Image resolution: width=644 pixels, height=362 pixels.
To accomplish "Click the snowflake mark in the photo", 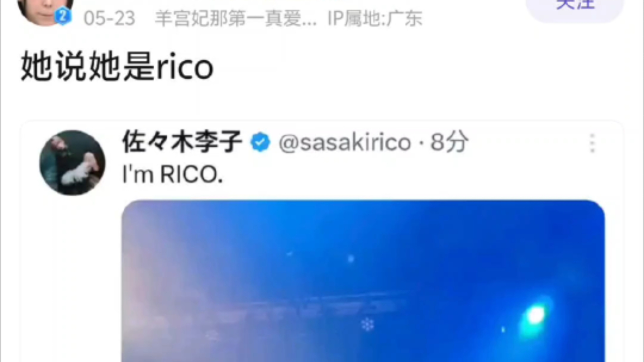I will (x=368, y=324).
